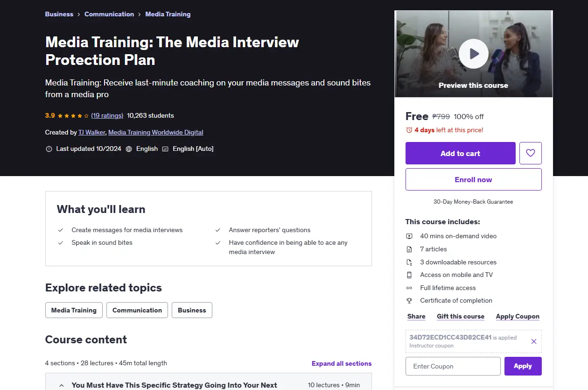Open the (19 ratings) link
Viewport: 588px width, 390px height.
(x=107, y=115)
